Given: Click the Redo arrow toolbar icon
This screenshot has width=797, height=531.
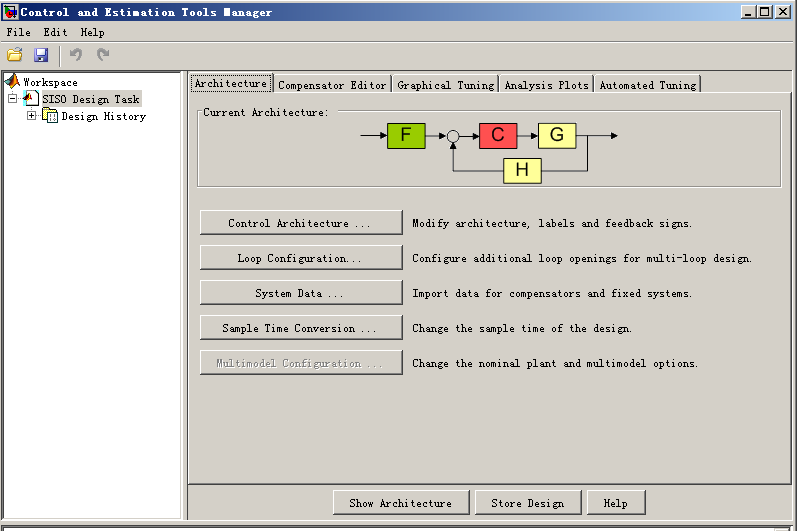Looking at the screenshot, I should (103, 54).
